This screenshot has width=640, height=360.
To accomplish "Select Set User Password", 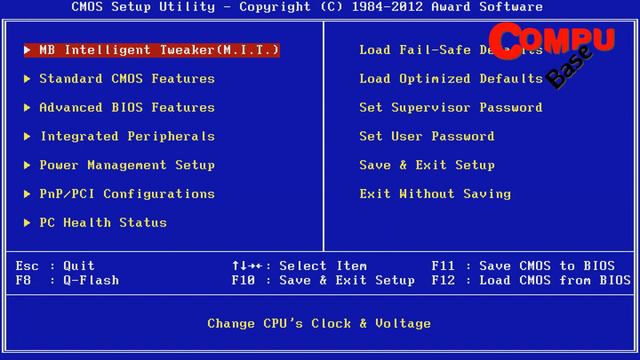I will point(427,136).
